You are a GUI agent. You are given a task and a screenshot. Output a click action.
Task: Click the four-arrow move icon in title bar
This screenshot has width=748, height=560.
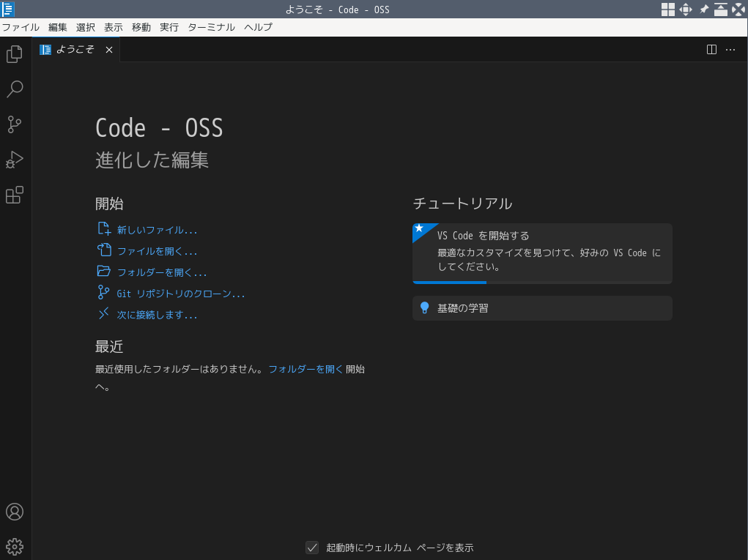pos(686,9)
